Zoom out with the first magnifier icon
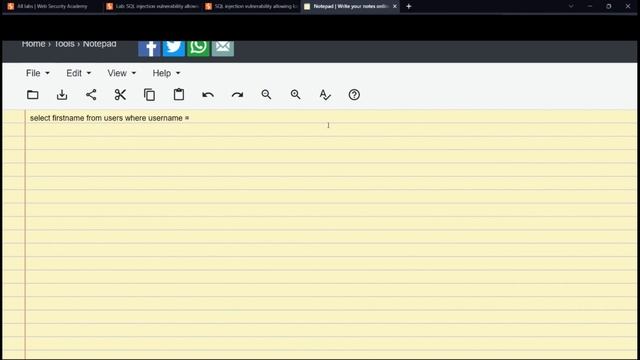640x360 pixels. (266, 95)
